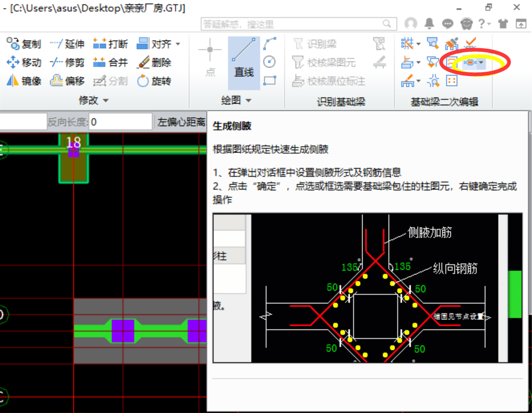
Task: Click the orange checkmark icon in 基础梁二次编辑
Action: 471,43
